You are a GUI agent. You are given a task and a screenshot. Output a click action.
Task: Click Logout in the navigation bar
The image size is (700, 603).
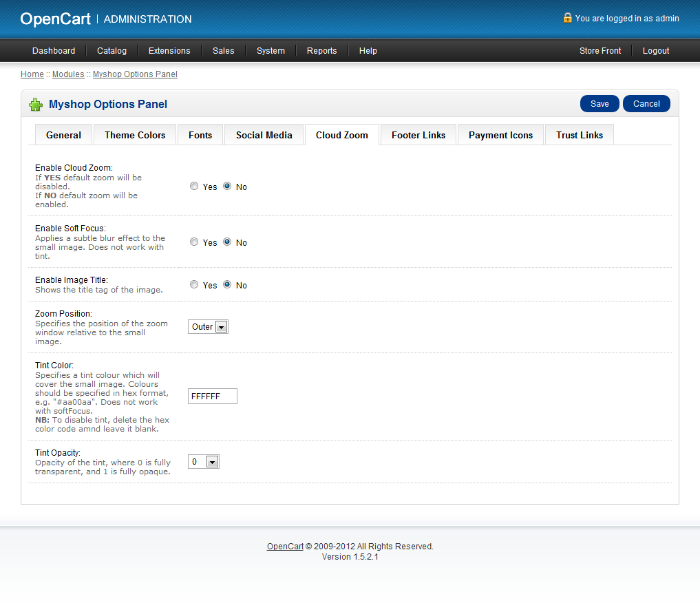[x=656, y=51]
